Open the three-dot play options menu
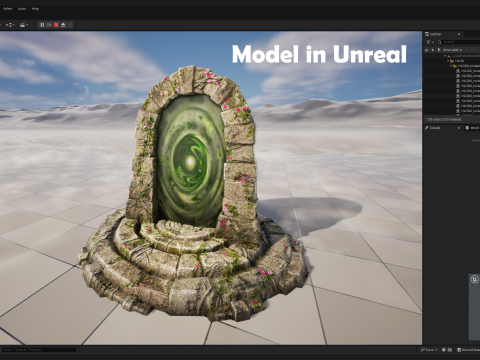The height and width of the screenshot is (360, 480). pos(70,25)
